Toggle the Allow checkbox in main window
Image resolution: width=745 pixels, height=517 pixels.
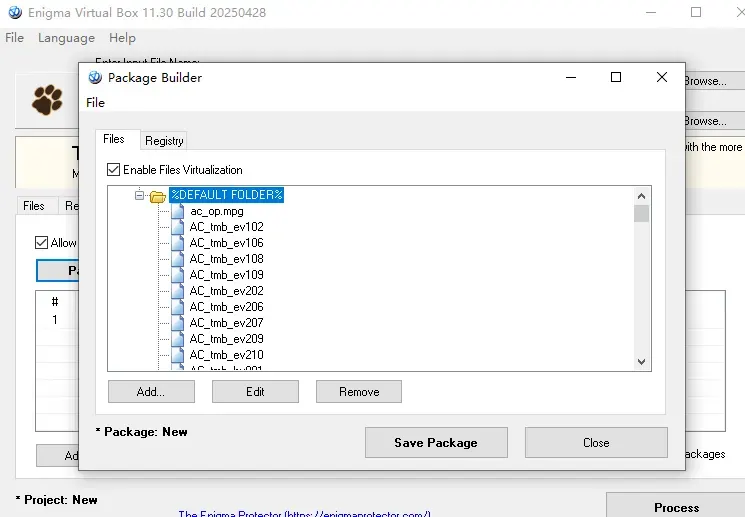click(x=41, y=243)
